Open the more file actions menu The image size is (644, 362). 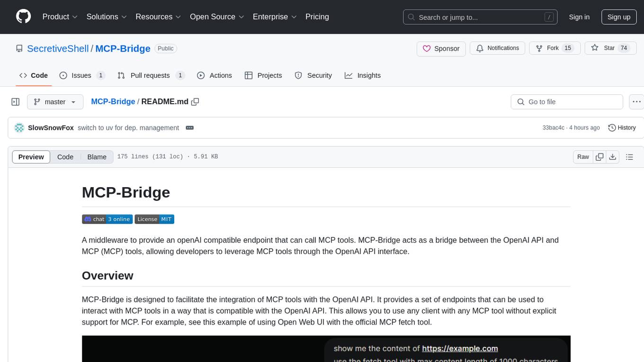click(636, 102)
